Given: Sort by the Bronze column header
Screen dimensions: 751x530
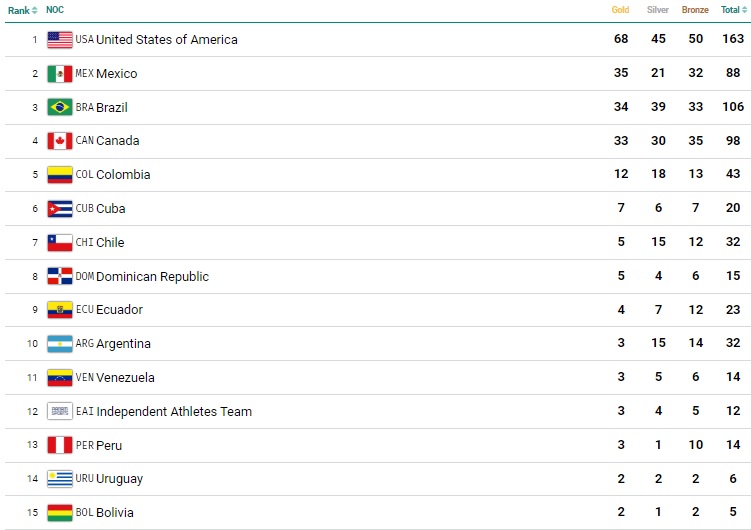Looking at the screenshot, I should pos(695,10).
